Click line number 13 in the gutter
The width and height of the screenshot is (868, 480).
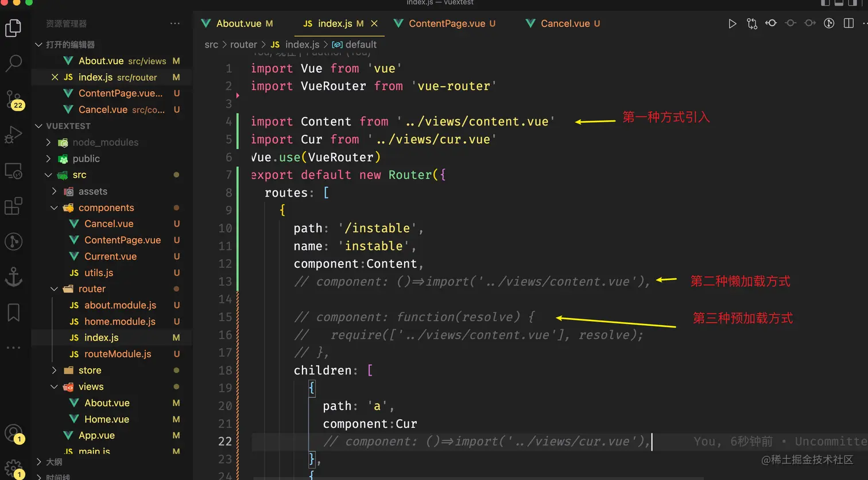coord(225,282)
